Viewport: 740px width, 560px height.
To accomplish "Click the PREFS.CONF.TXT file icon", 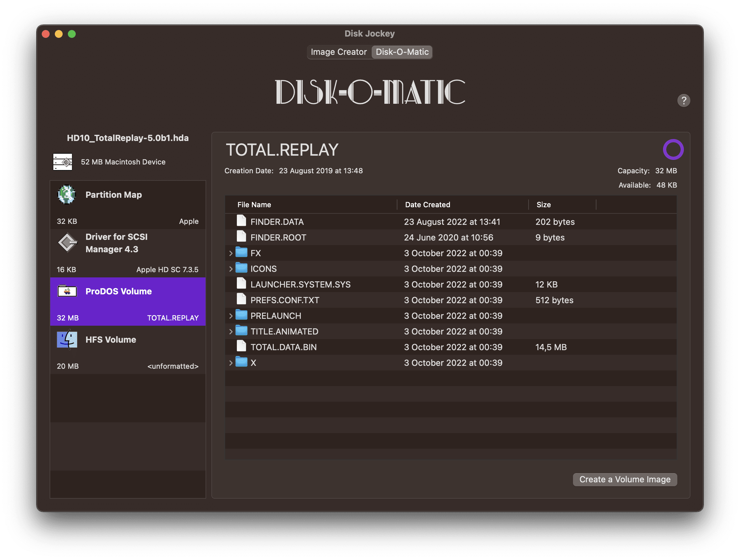I will tap(241, 299).
